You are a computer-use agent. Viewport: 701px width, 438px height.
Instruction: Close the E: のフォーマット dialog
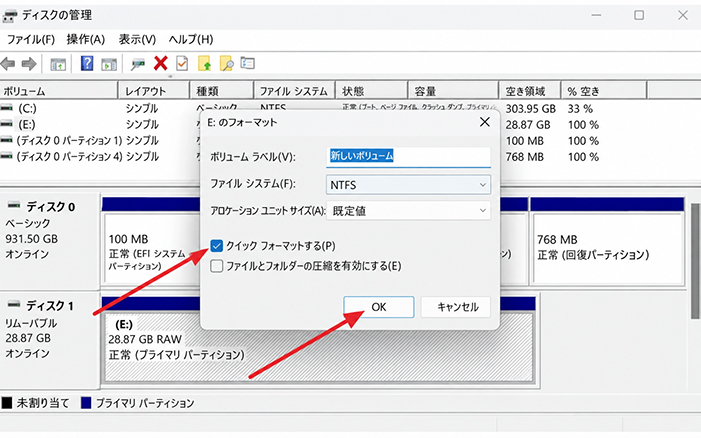(x=485, y=122)
